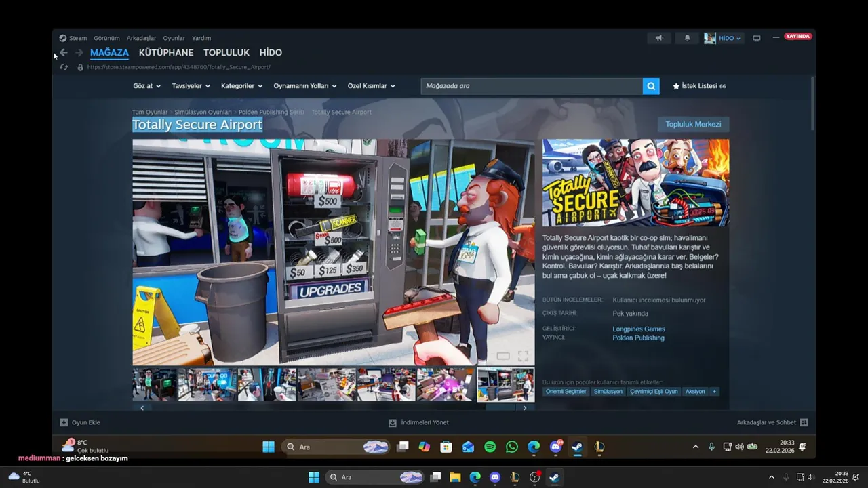
Task: Open Arkadaşlar ve Sohbet chat icon
Action: [804, 422]
